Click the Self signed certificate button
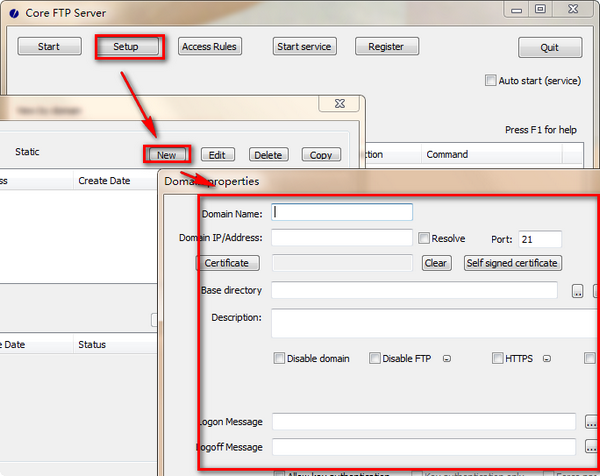 [513, 263]
